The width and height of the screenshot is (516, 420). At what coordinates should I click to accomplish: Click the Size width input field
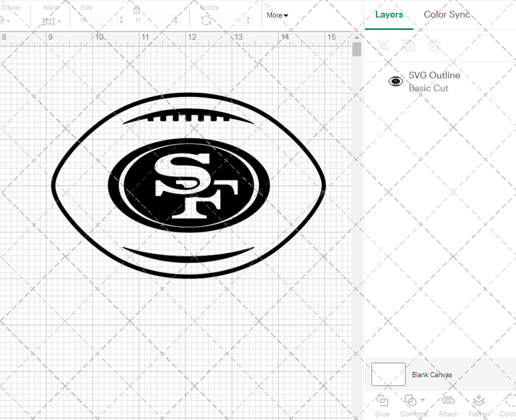point(103,20)
